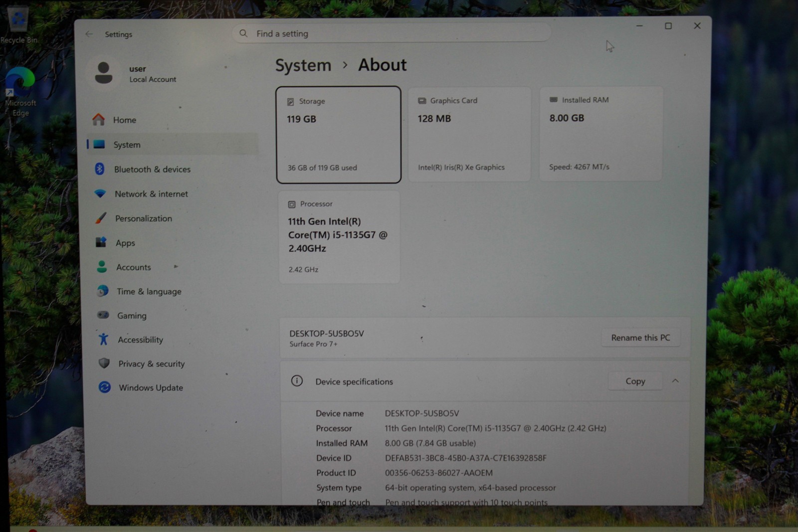Screen dimensions: 798x532
Task: Click the user profile avatar icon
Action: click(104, 73)
